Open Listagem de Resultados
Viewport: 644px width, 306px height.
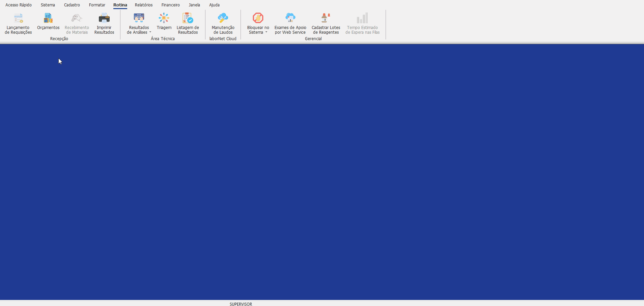[188, 18]
